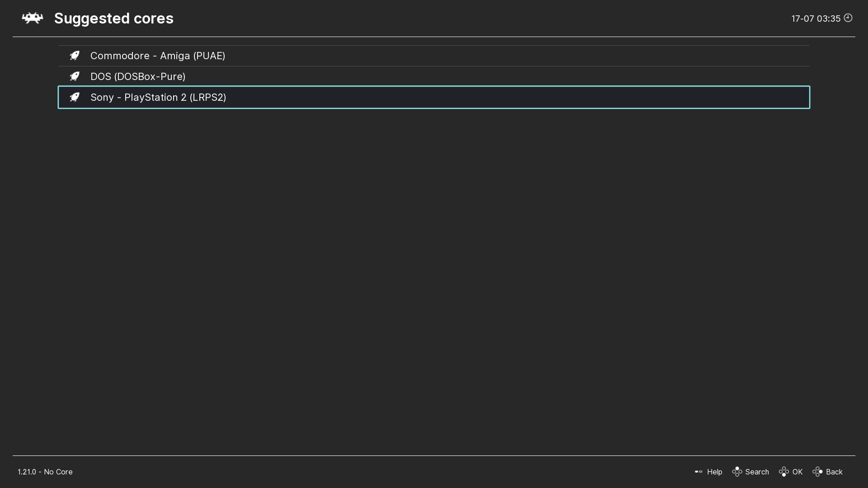Image resolution: width=868 pixels, height=488 pixels.
Task: Choose the DOS (DOSBox-Pure) core entry
Action: (x=138, y=76)
